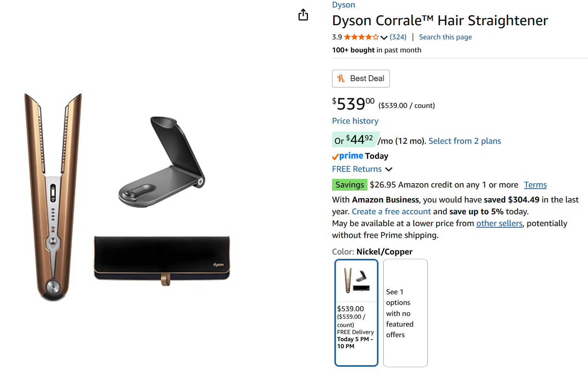The height and width of the screenshot is (377, 588).
Task: Select the second color option with no featured offers
Action: [x=405, y=312]
